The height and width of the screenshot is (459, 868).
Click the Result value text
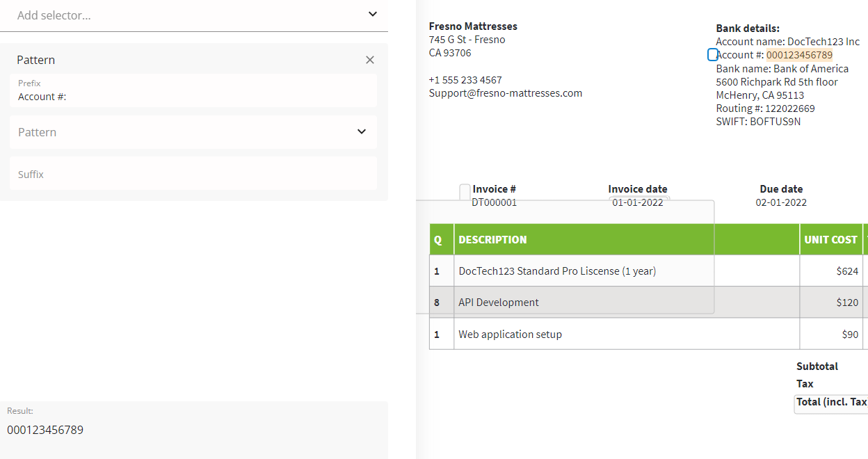click(45, 430)
